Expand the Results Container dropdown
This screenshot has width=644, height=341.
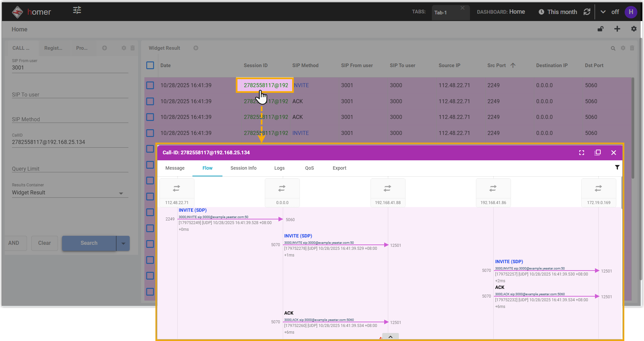pyautogui.click(x=121, y=193)
